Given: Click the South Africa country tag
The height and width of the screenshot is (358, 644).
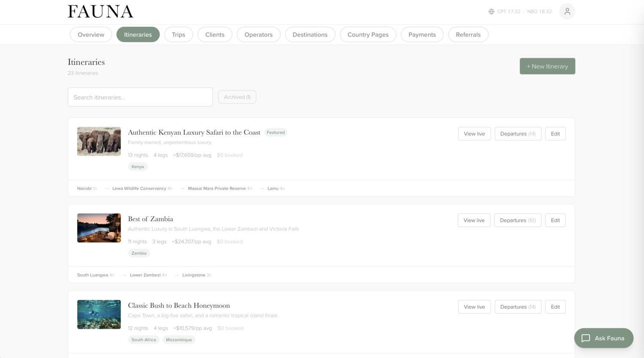Looking at the screenshot, I should tap(144, 340).
